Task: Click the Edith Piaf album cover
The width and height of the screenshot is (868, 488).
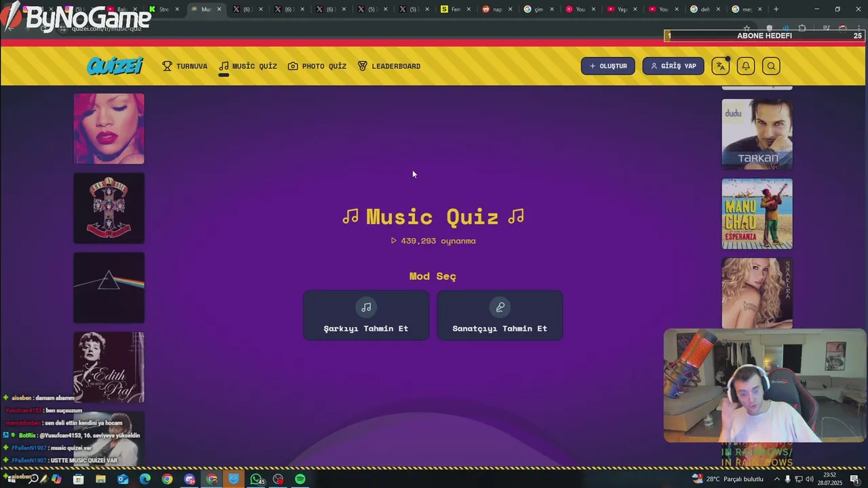Action: [x=109, y=367]
